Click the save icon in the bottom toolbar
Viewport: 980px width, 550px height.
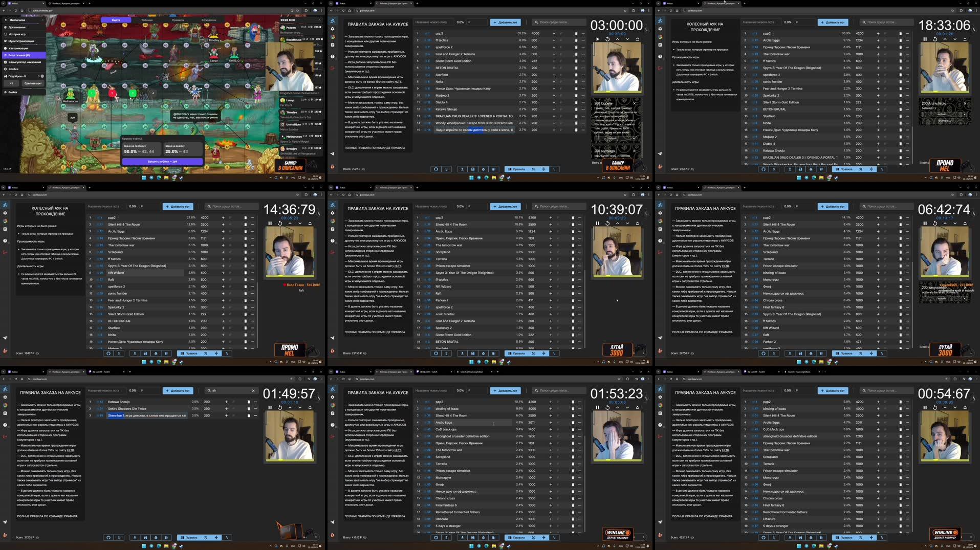pos(473,169)
